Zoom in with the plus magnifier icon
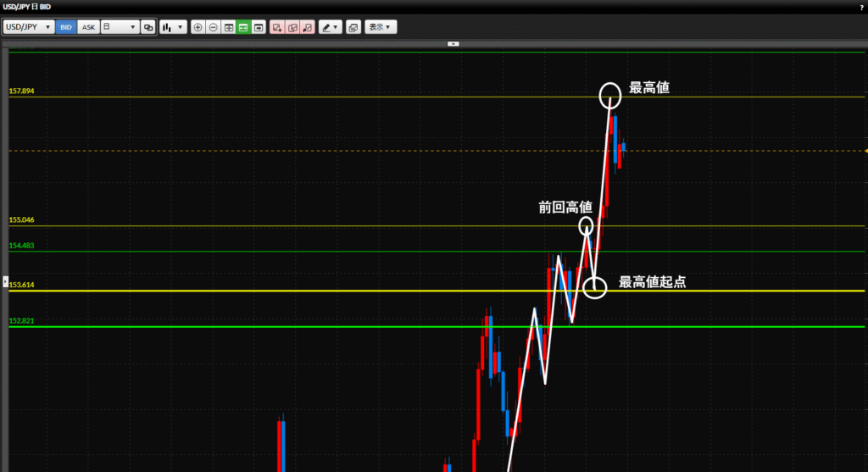The height and width of the screenshot is (472, 868). click(198, 27)
